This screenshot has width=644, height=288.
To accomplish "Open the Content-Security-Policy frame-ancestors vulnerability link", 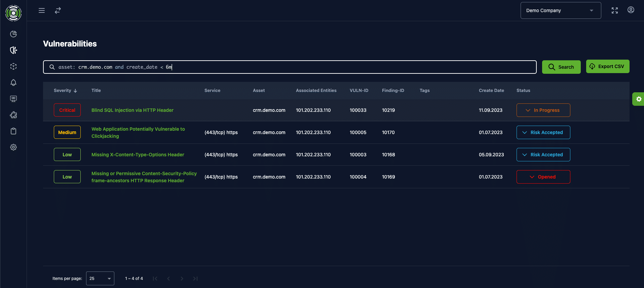I will 144,177.
